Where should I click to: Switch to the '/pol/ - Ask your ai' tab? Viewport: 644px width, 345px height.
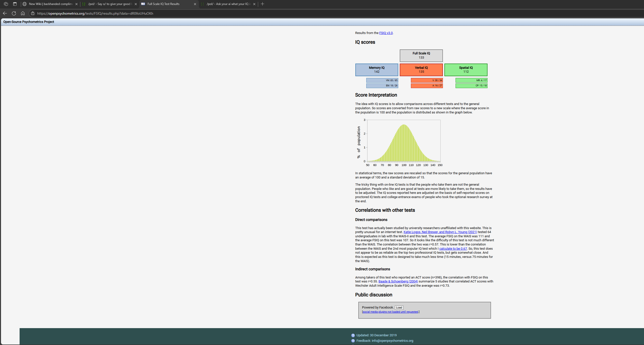tap(228, 4)
